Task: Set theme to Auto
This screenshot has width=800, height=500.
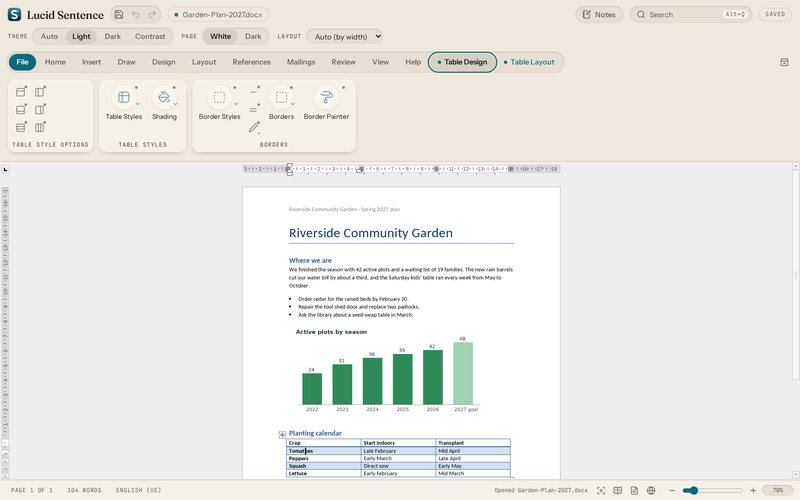Action: 49,36
